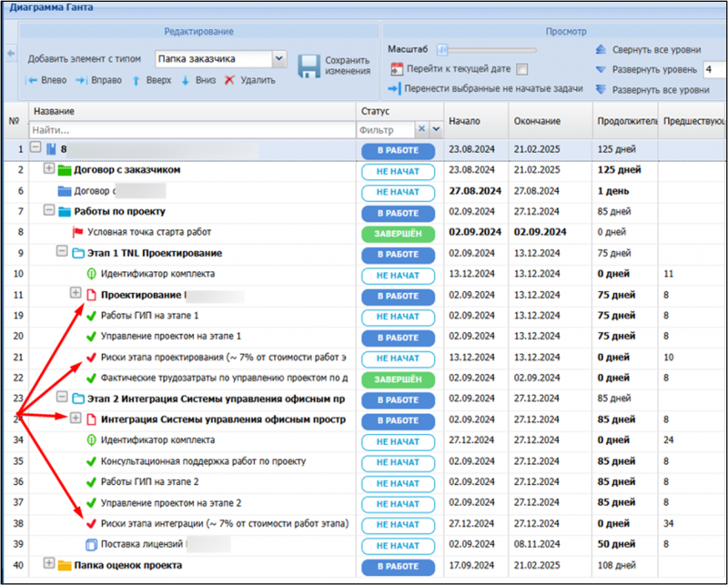This screenshot has width=728, height=585.
Task: Click the Save changes floppy disk icon
Action: click(308, 66)
